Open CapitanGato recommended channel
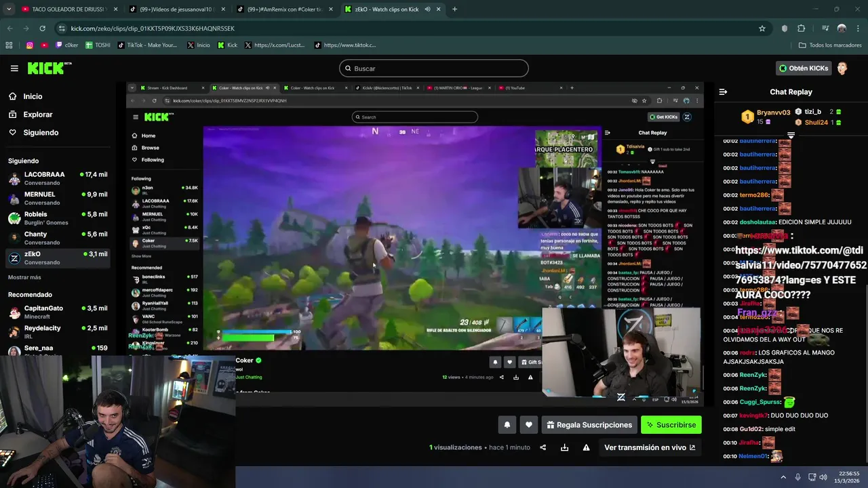Screen dimensions: 868x488 click(58, 312)
